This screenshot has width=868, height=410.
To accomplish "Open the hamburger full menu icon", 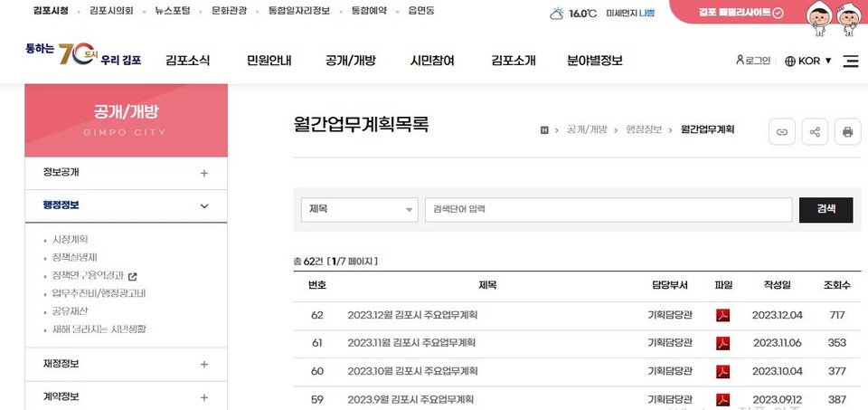I will coord(850,61).
